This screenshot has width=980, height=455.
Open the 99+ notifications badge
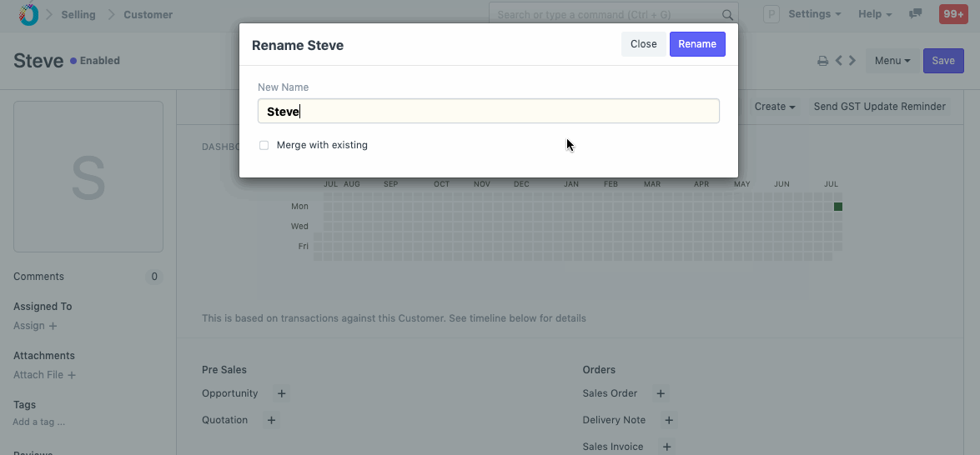(953, 14)
